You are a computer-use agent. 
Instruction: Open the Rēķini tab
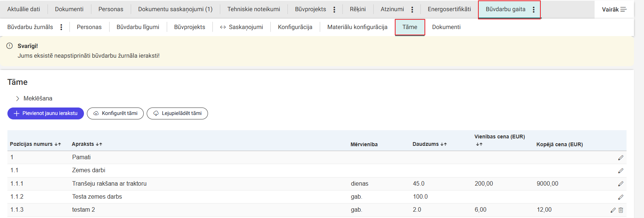tap(358, 9)
